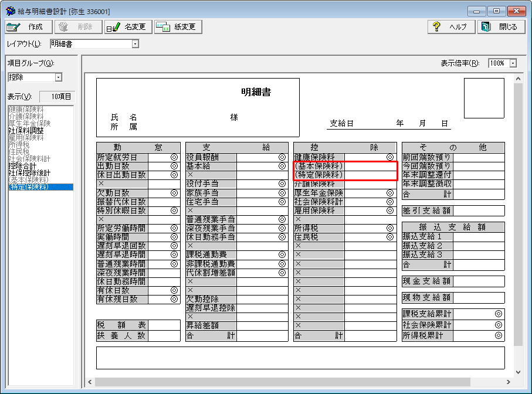Click the 差引支給額 field on the payslip
This screenshot has width=532, height=394.
point(428,210)
